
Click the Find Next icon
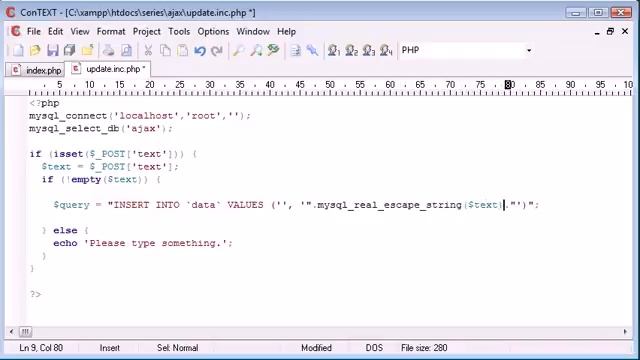(256, 51)
